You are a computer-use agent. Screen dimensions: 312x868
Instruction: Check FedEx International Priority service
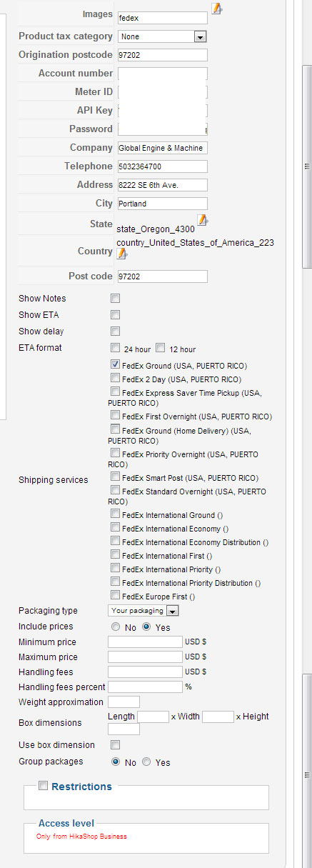[115, 569]
